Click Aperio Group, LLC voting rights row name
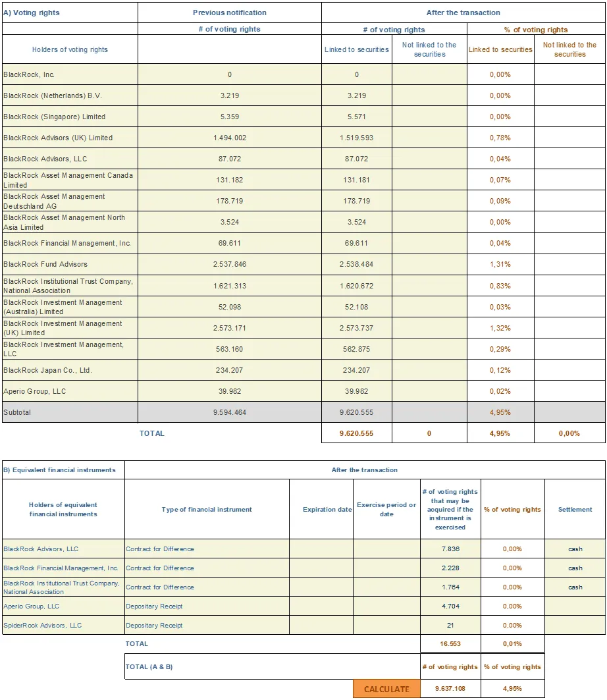607x700 pixels. point(70,391)
